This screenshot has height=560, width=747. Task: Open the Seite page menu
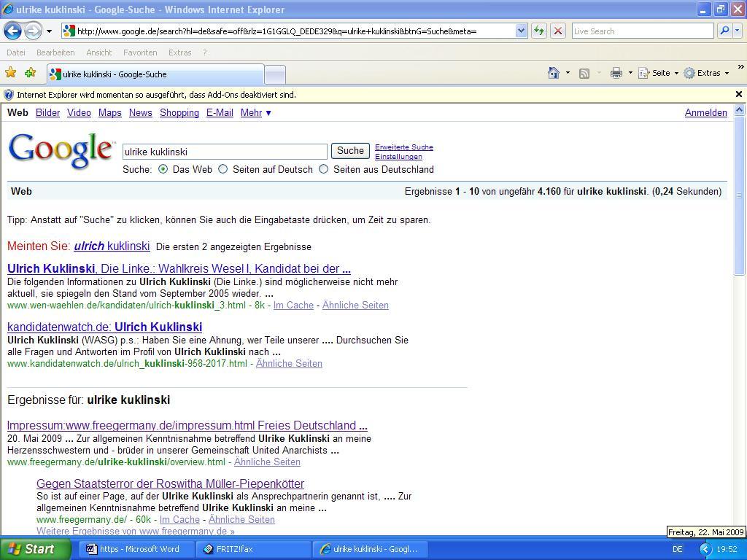(658, 73)
